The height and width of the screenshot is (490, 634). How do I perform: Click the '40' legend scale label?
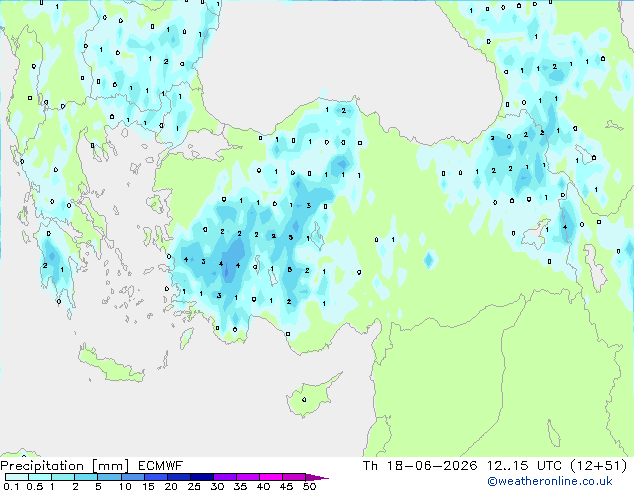pyautogui.click(x=263, y=486)
